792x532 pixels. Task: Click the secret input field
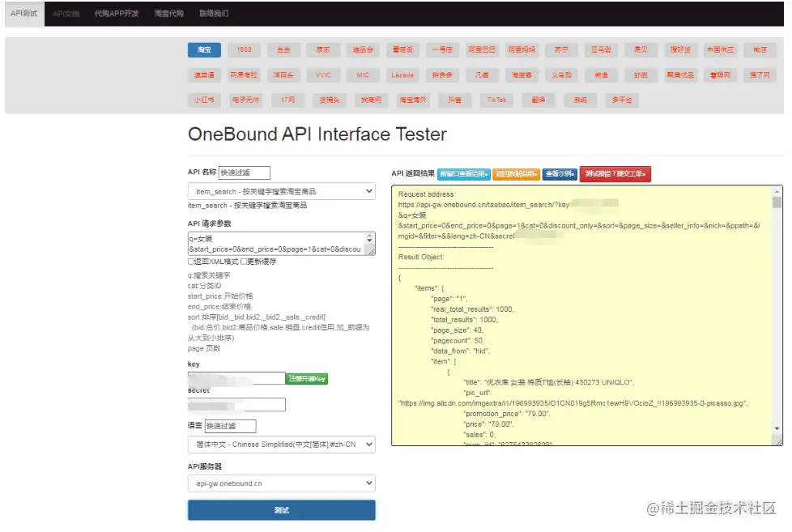pyautogui.click(x=236, y=405)
